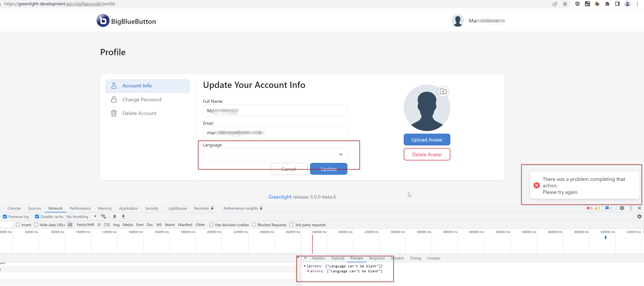Check Has blocked cookies
The width and height of the screenshot is (644, 286).
[x=211, y=225]
